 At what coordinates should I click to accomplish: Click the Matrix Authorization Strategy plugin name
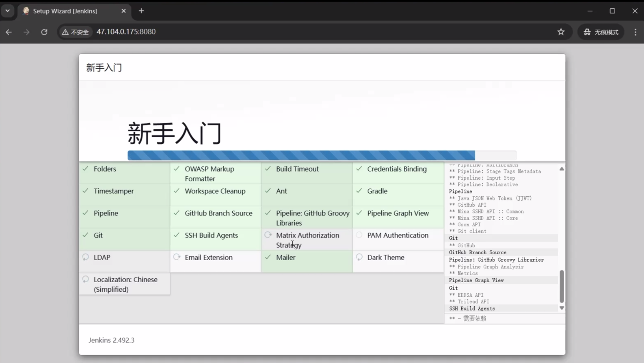[x=308, y=240]
